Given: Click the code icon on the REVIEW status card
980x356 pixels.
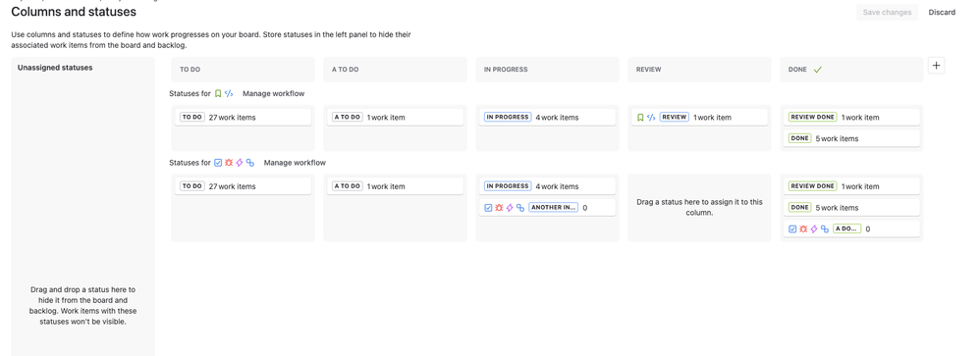Looking at the screenshot, I should pos(651,118).
